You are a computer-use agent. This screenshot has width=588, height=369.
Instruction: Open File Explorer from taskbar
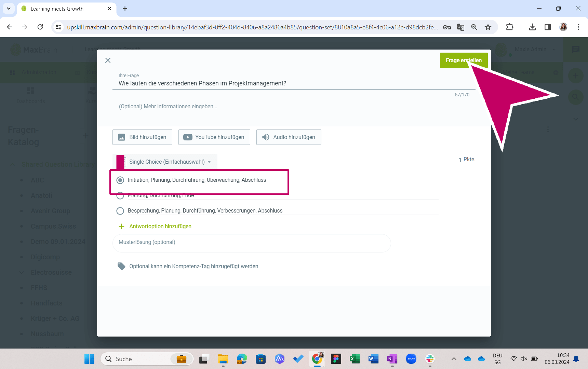pos(223,359)
